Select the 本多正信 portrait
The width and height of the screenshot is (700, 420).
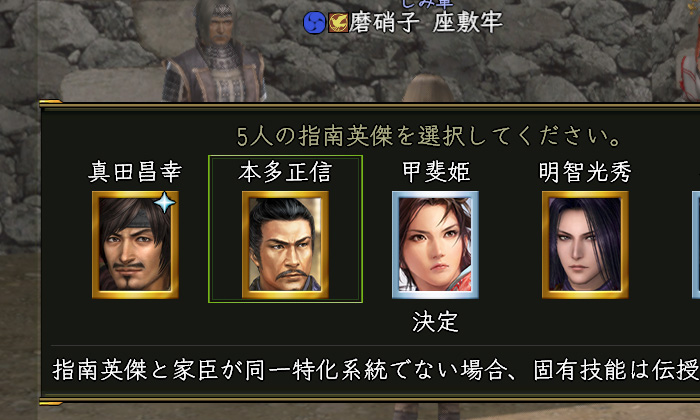[285, 245]
